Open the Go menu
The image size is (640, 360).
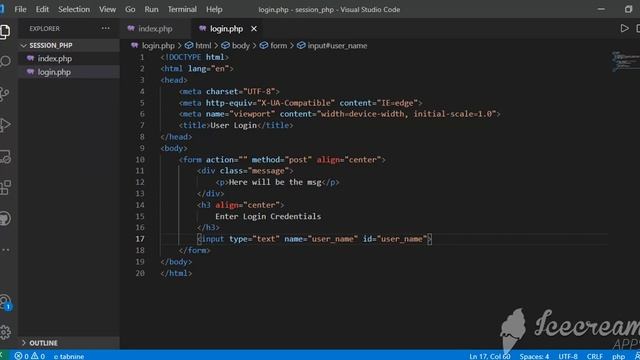point(130,9)
